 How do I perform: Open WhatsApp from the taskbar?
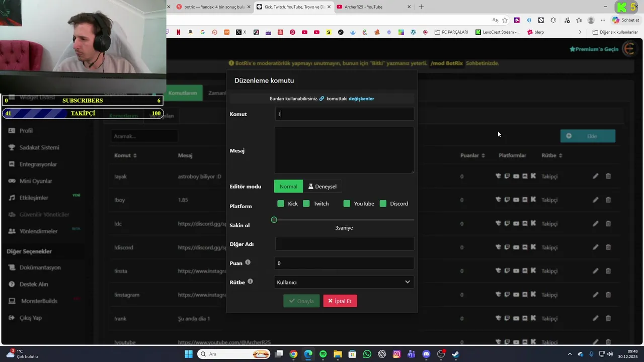[367, 354]
